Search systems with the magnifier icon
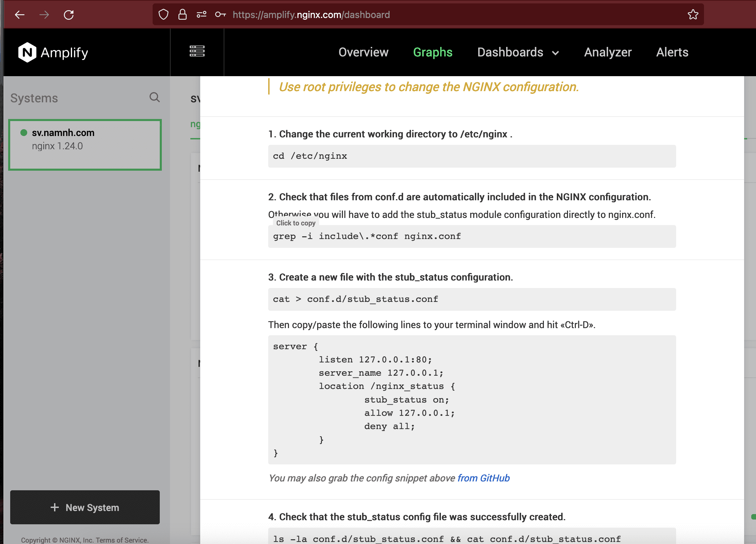The image size is (756, 544). [155, 98]
